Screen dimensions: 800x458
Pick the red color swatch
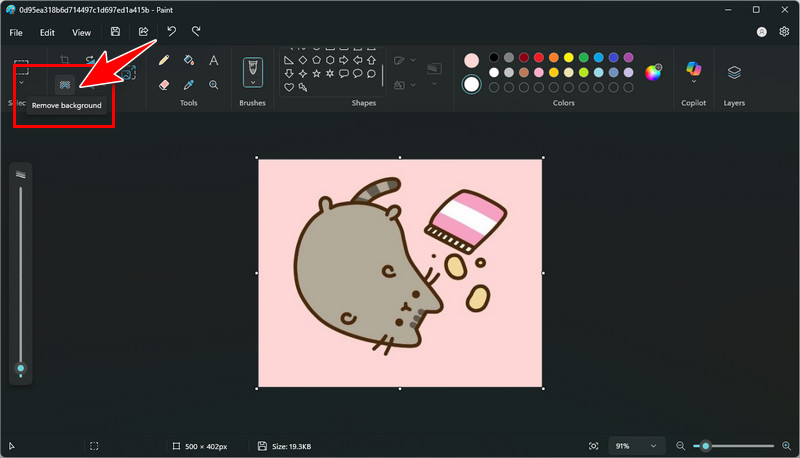pos(539,57)
